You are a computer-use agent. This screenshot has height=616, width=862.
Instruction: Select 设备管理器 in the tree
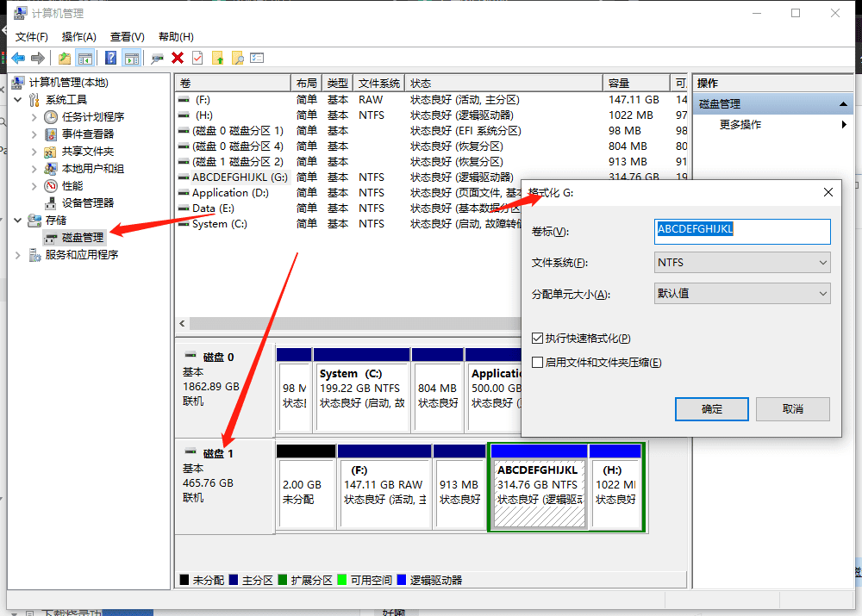click(x=88, y=203)
